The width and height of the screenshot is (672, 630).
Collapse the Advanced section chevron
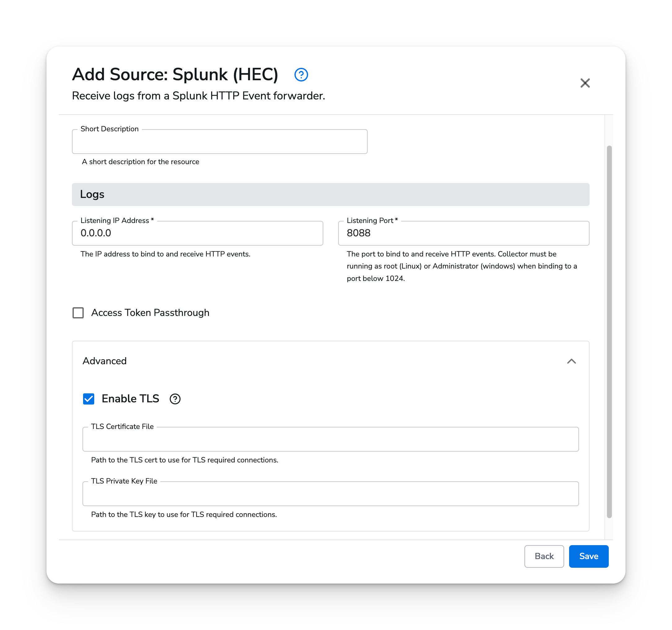tap(571, 361)
